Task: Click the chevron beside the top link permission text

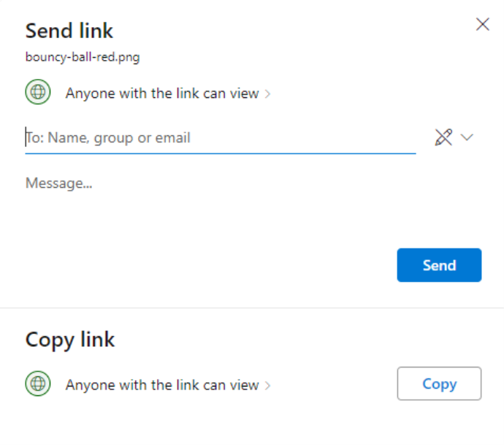Action: [267, 94]
